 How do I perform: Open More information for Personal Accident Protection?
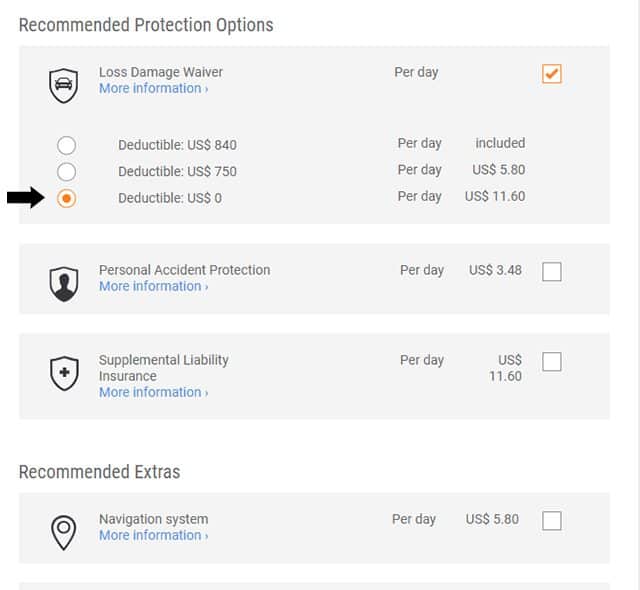click(153, 286)
